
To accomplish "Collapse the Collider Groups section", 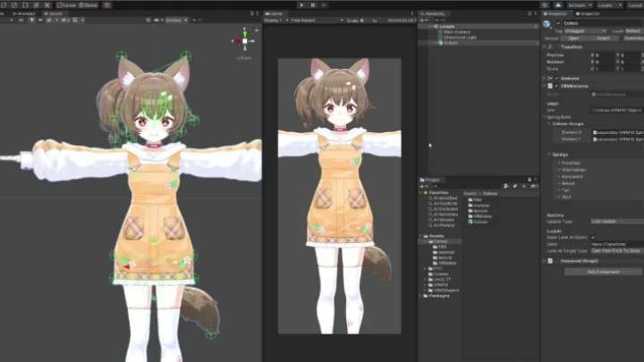I will (549, 124).
